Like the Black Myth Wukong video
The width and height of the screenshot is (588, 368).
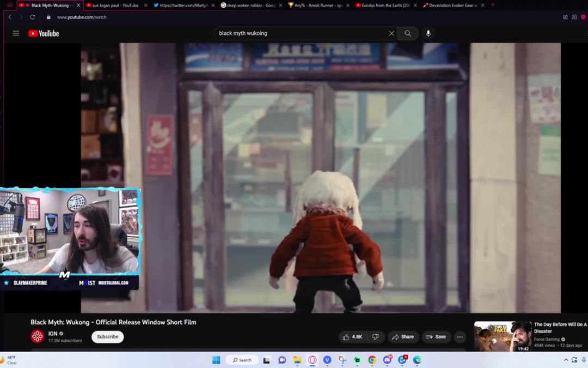pyautogui.click(x=352, y=337)
